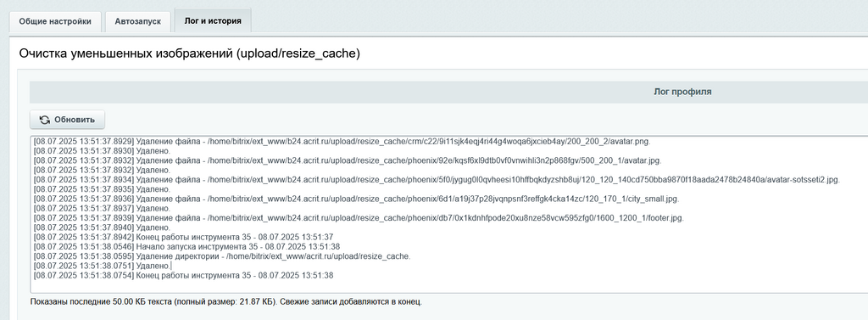Click the Обновить button
Viewport: 868px width, 320px height.
click(67, 120)
